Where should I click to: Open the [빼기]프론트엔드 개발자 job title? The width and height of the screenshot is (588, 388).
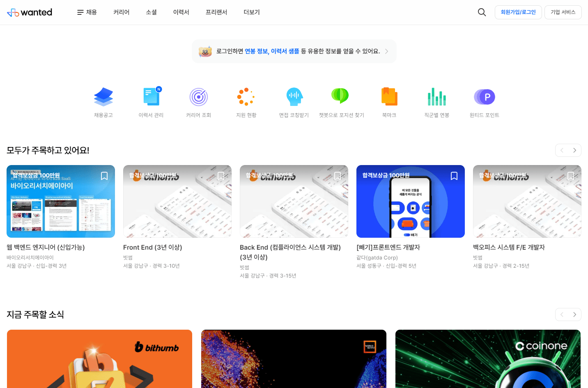click(x=388, y=247)
